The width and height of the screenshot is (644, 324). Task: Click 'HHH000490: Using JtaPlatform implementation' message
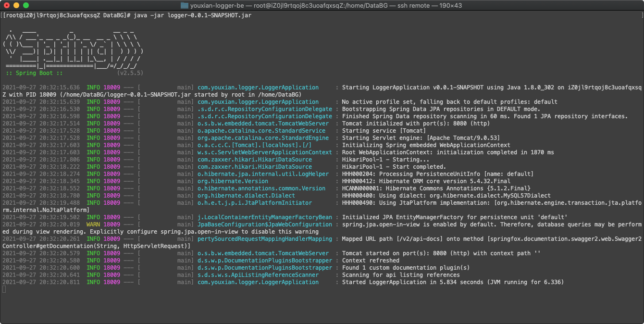coord(492,203)
